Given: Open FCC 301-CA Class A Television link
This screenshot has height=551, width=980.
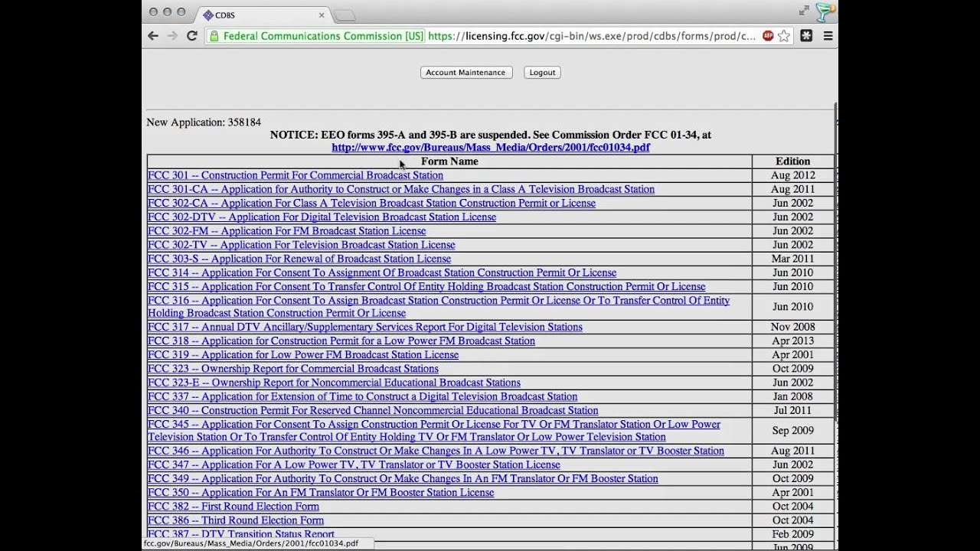Looking at the screenshot, I should click(x=401, y=189).
